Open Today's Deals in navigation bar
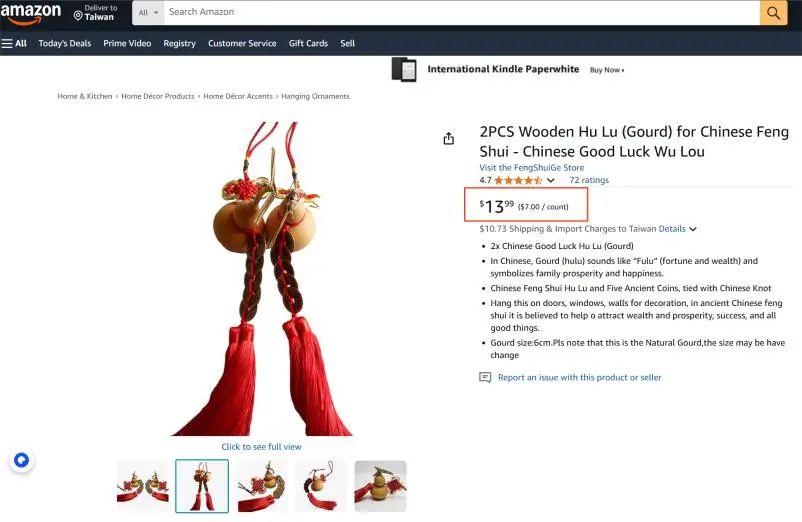This screenshot has width=802, height=522. 64,43
